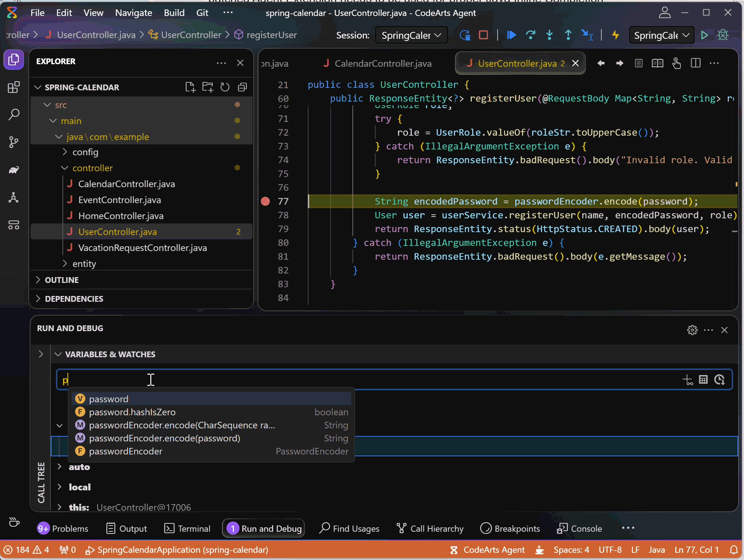The height and width of the screenshot is (560, 744).
Task: Open the Build menu
Action: [x=174, y=13]
